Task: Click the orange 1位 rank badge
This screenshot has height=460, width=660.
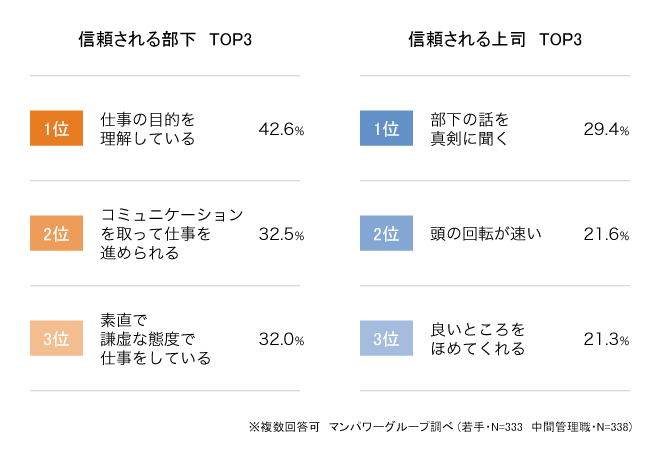Action: [x=56, y=130]
